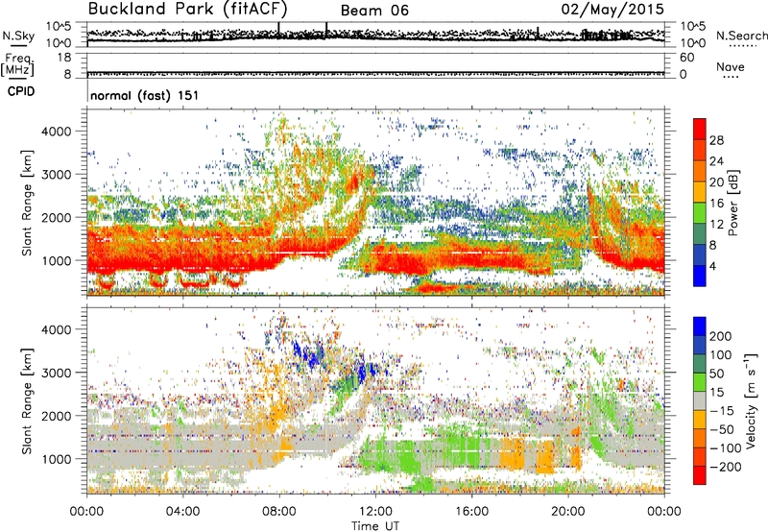
Task: Click the 28 label on power colorbar
Action: [716, 140]
